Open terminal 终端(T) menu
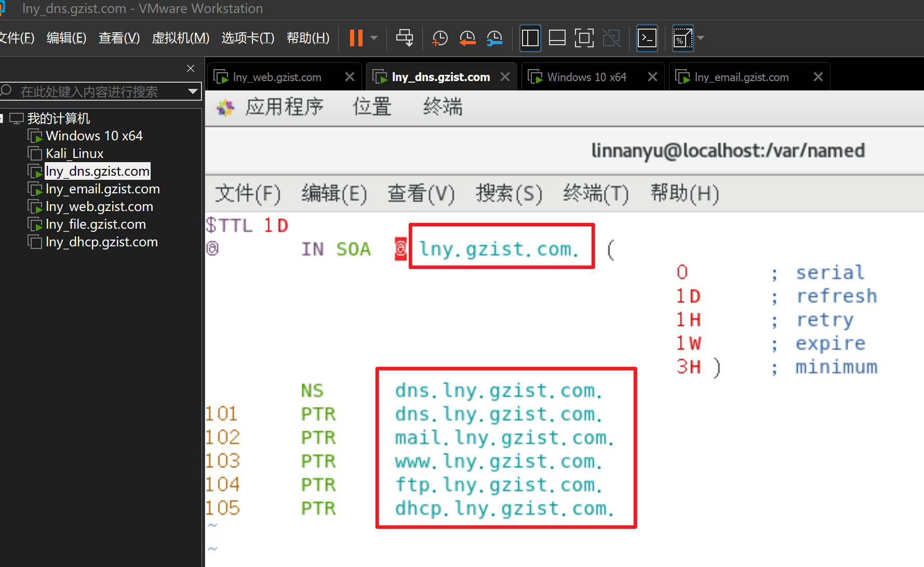924x567 pixels. point(596,193)
